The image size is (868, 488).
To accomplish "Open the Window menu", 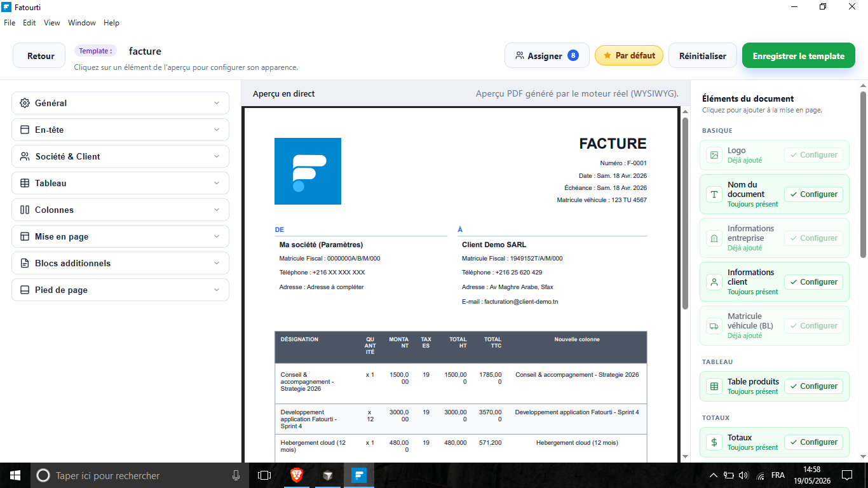I will tap(82, 23).
